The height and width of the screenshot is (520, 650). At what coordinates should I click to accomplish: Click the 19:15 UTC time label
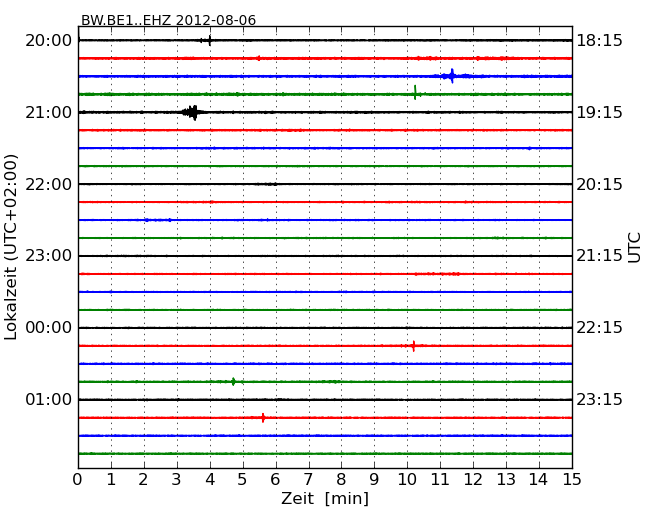coord(599,112)
